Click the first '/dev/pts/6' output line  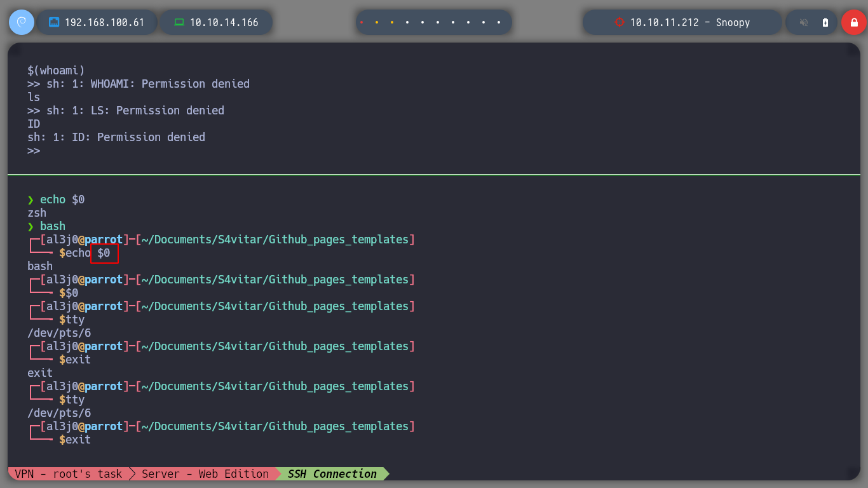click(59, 333)
